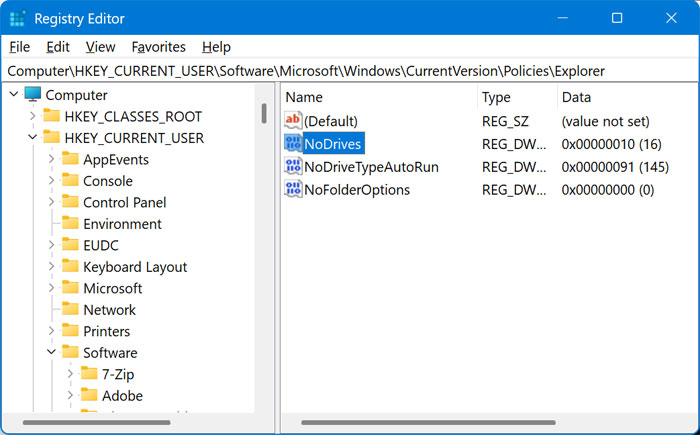700x435 pixels.
Task: Select the Network key
Action: coord(109,310)
